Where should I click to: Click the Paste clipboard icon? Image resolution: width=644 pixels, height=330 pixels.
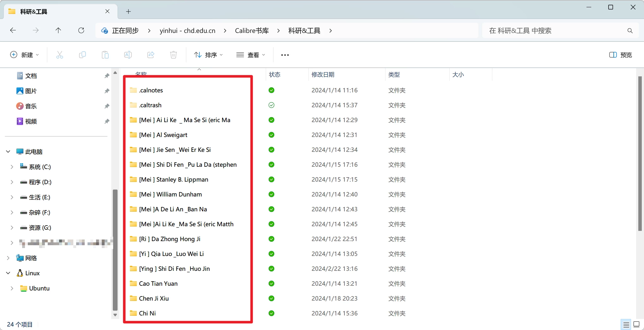(x=105, y=55)
